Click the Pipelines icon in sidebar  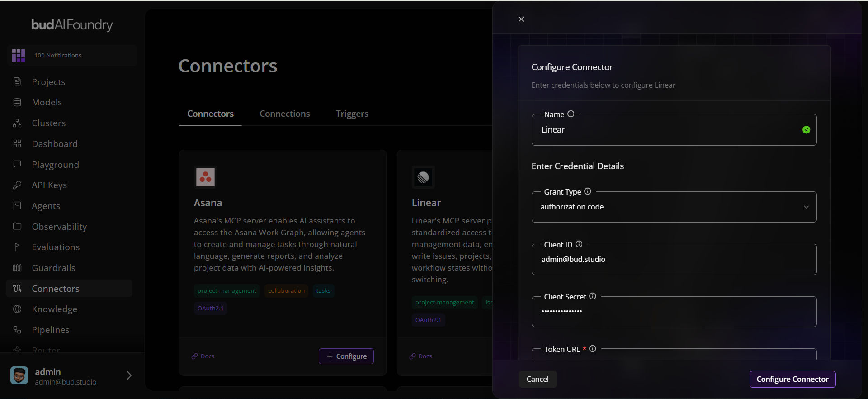(x=17, y=330)
